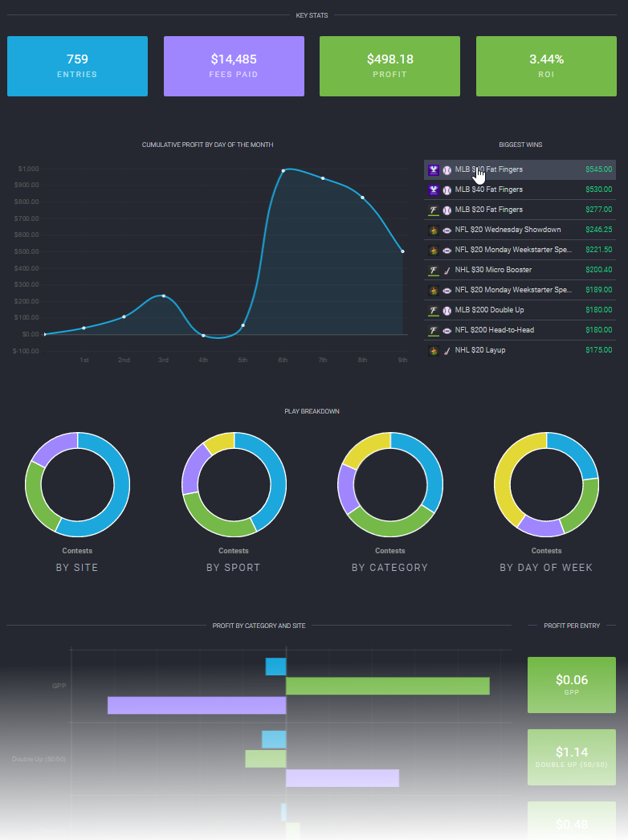Click the $246.25 win amount
Image resolution: width=628 pixels, height=840 pixels.
click(x=598, y=230)
